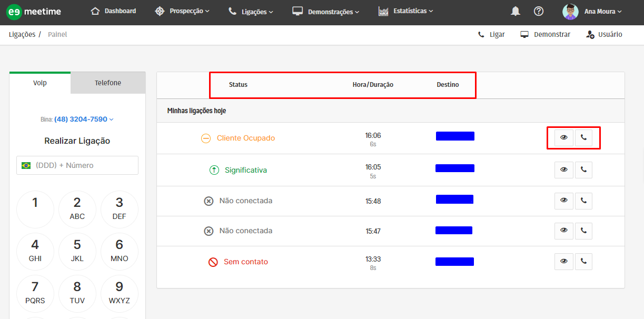Image resolution: width=644 pixels, height=319 pixels.
Task: Tap keypad digit 6 MNO
Action: point(120,251)
